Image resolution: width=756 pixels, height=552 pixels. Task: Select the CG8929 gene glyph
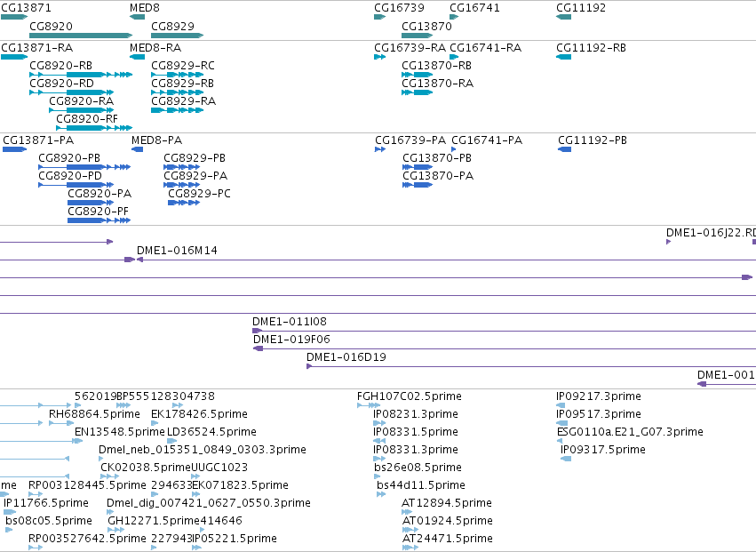pos(178,36)
